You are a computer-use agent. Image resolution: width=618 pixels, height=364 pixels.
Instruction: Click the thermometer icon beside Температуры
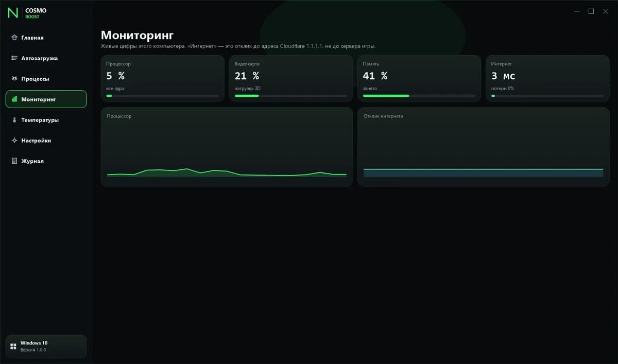(x=14, y=120)
